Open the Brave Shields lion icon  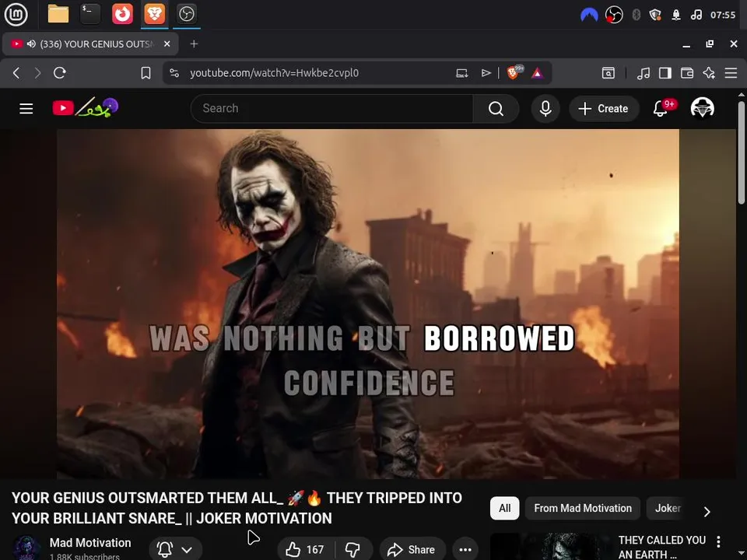[514, 72]
